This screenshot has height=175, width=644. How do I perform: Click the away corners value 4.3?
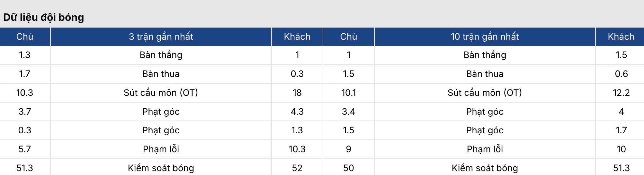(x=297, y=112)
